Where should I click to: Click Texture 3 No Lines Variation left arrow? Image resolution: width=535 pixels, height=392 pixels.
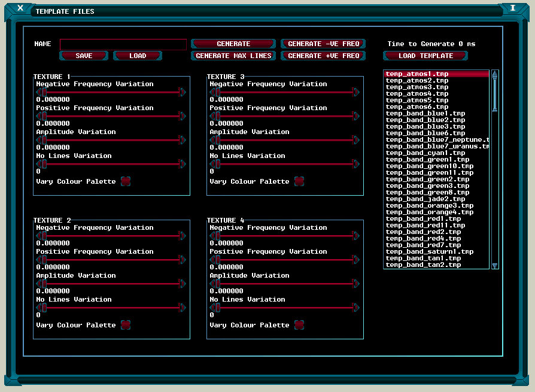coord(213,164)
